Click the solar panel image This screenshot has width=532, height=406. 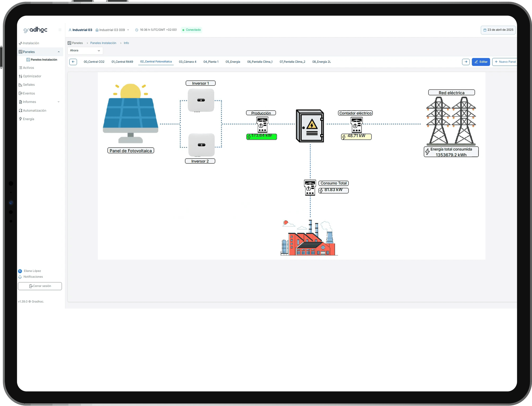tap(130, 113)
